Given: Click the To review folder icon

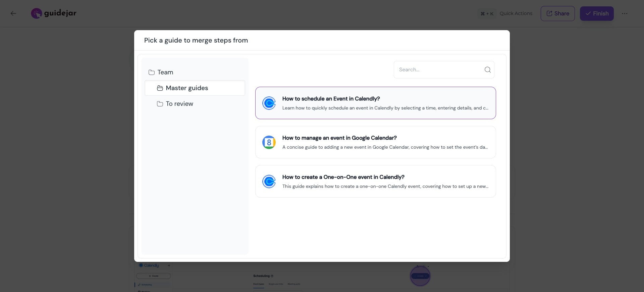Looking at the screenshot, I should click(160, 104).
